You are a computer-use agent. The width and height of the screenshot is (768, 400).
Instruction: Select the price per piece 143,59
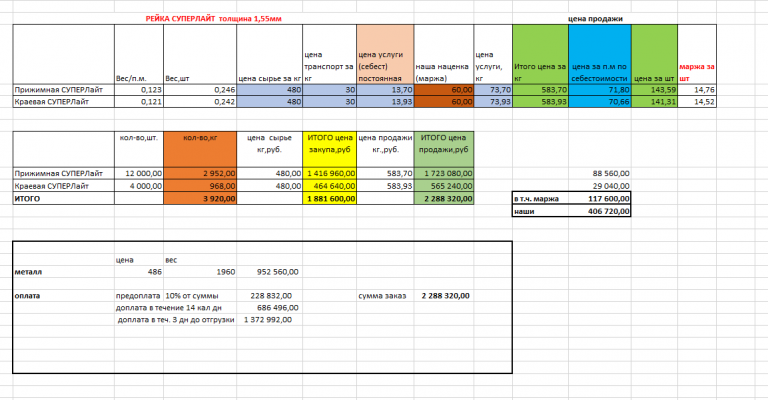click(654, 90)
